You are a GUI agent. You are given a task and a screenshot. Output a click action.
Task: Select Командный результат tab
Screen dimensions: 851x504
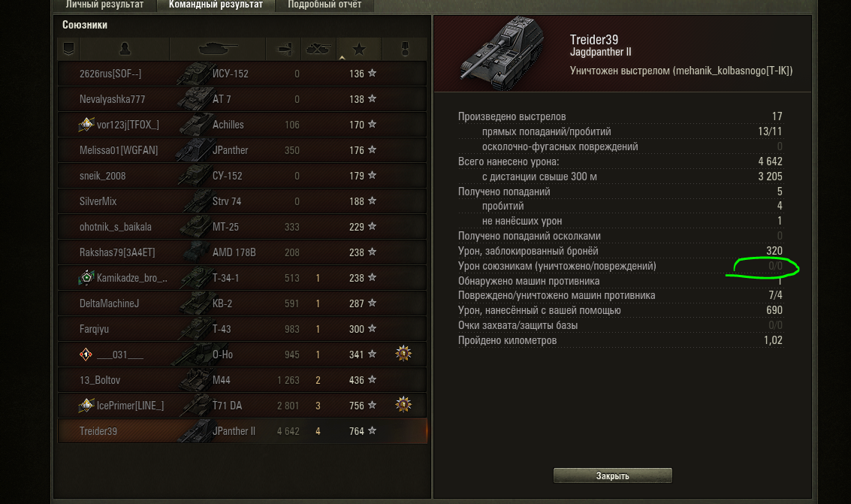(216, 5)
